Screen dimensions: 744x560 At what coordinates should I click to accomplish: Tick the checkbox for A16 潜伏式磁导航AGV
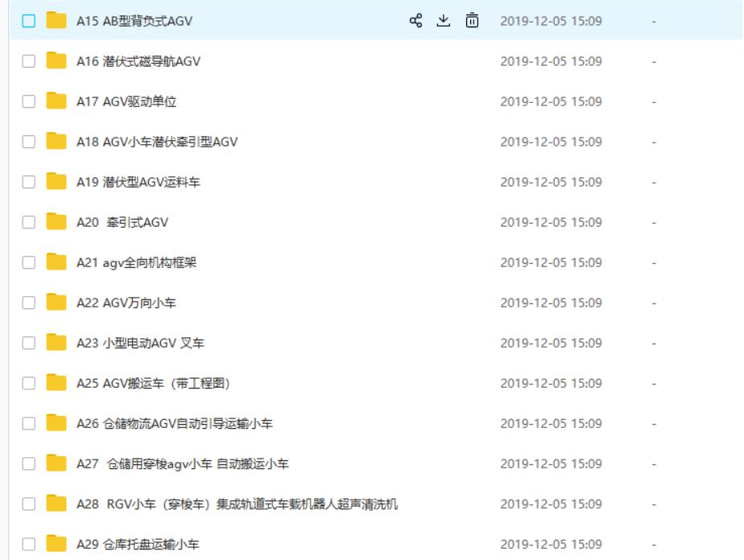click(28, 61)
